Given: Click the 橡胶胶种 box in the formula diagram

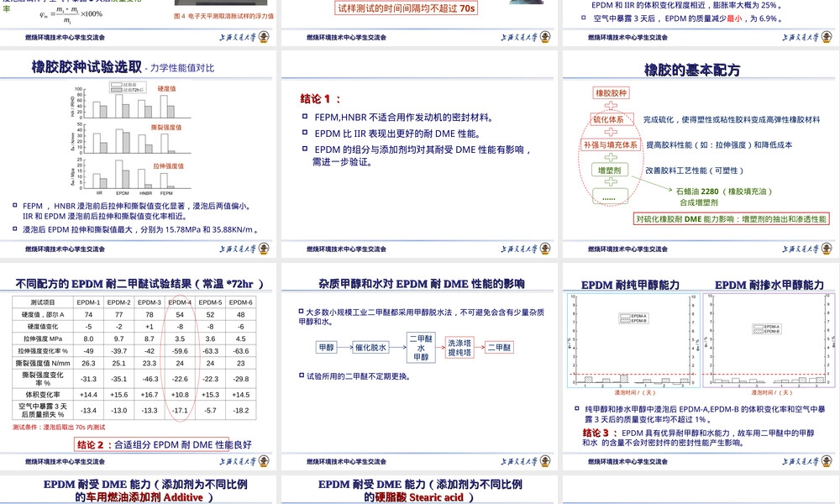Looking at the screenshot, I should [612, 93].
